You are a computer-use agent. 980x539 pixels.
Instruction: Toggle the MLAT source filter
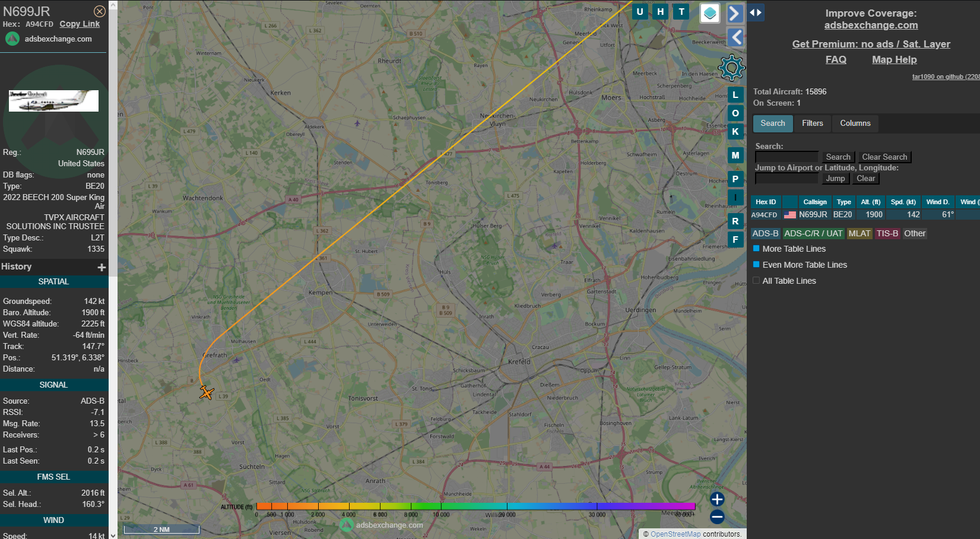(x=860, y=234)
